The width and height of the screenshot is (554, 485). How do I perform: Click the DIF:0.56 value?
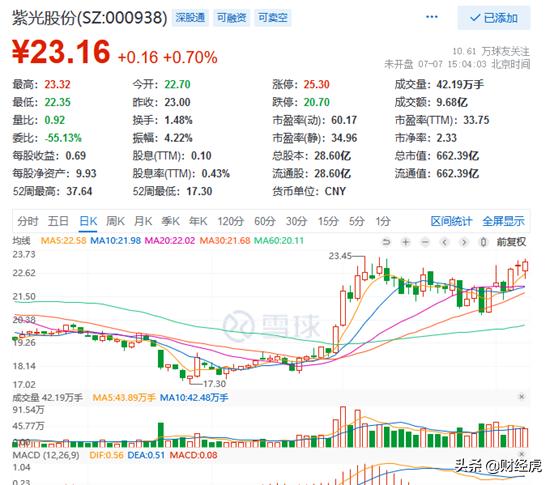(x=106, y=455)
